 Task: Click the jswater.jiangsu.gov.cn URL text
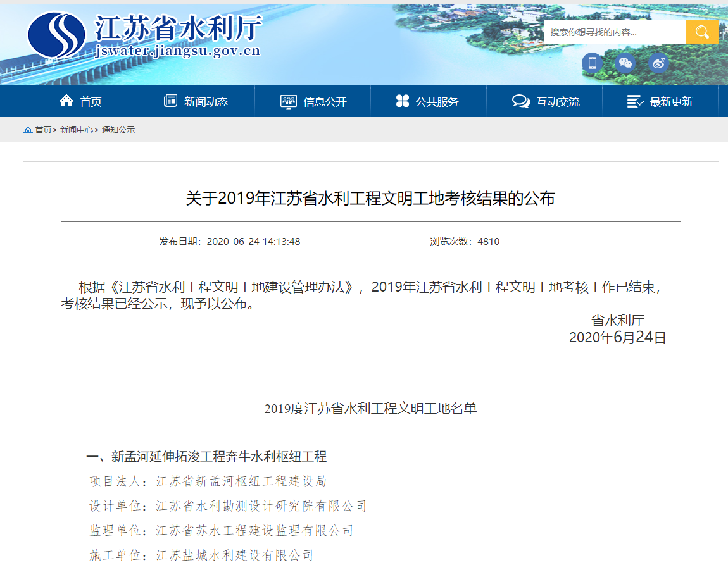[x=177, y=51]
